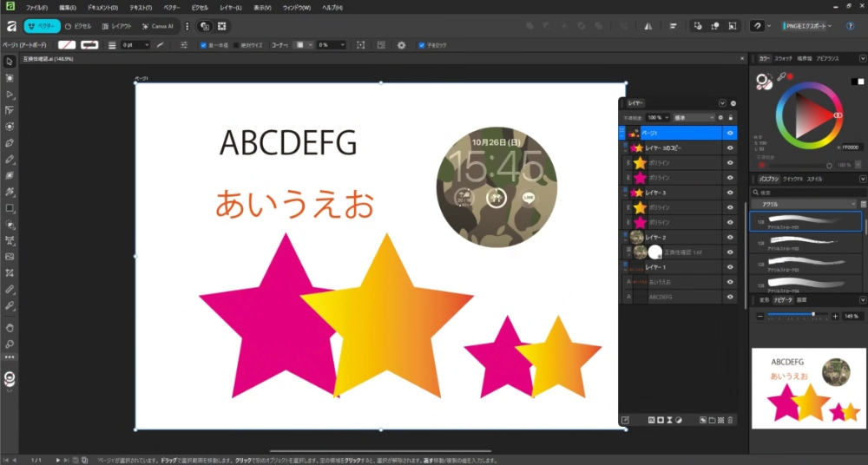Toggle visibility of the ABCDEFG text layer
Viewport: 868px width, 465px height.
tap(730, 297)
